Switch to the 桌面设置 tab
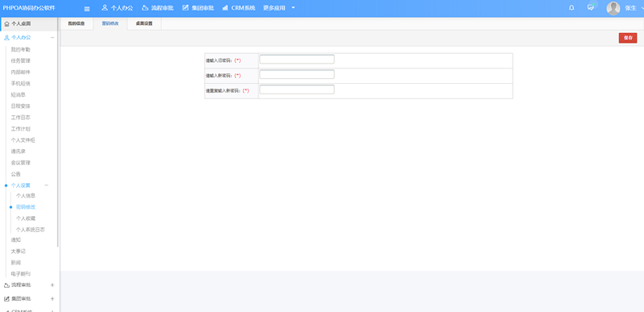 point(144,24)
